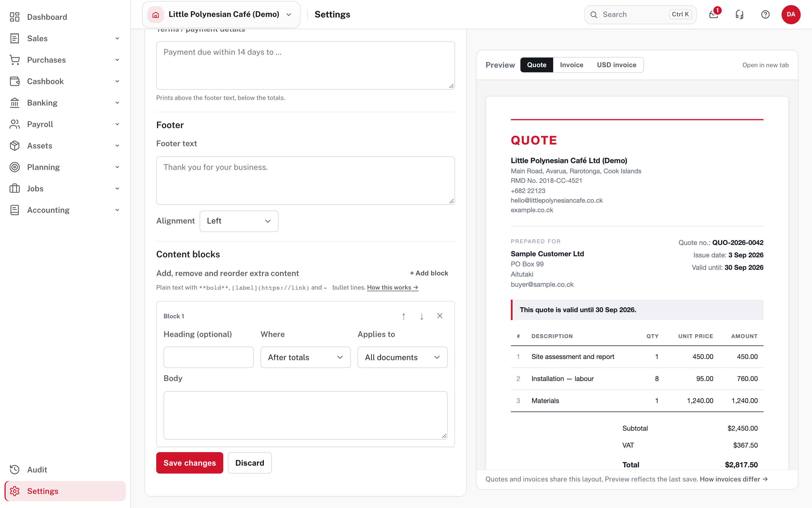Click the Sales receipt icon
The height and width of the screenshot is (508, 812).
(x=14, y=38)
